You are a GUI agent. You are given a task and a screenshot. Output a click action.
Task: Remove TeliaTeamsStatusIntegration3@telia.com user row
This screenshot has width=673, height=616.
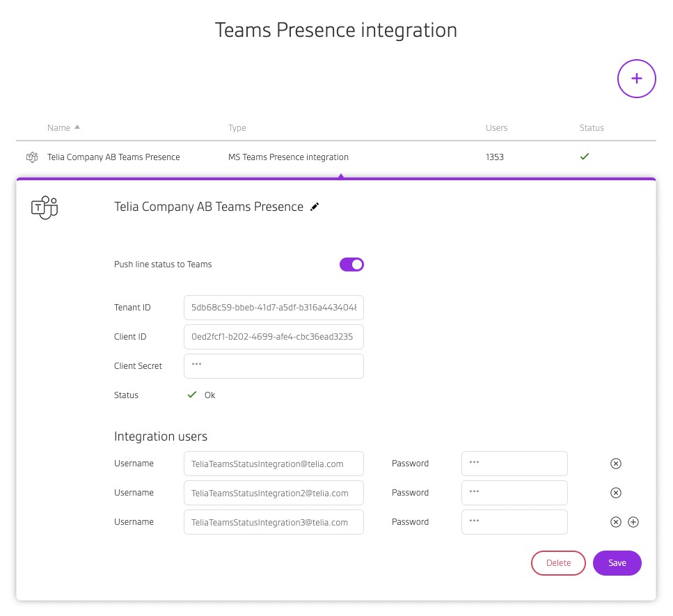(615, 522)
